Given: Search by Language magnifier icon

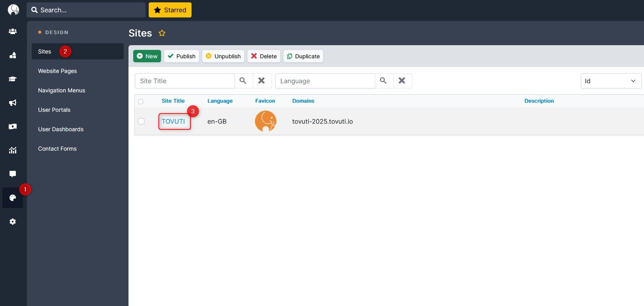Looking at the screenshot, I should tap(383, 81).
